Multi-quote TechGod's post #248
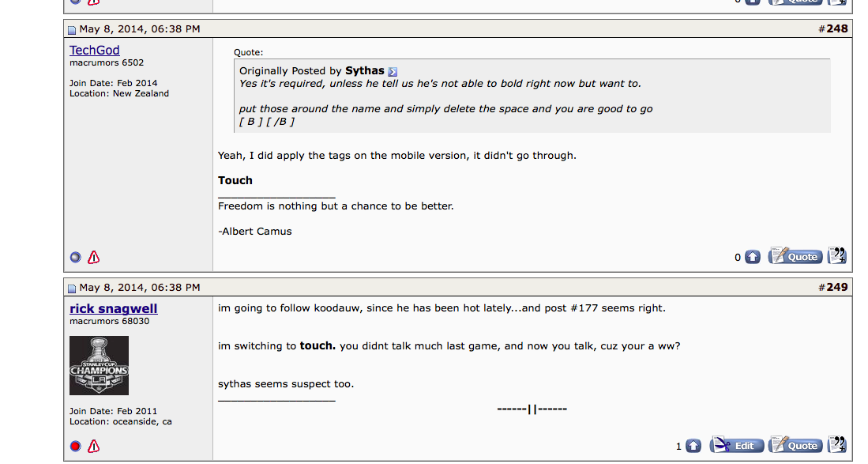 click(837, 256)
